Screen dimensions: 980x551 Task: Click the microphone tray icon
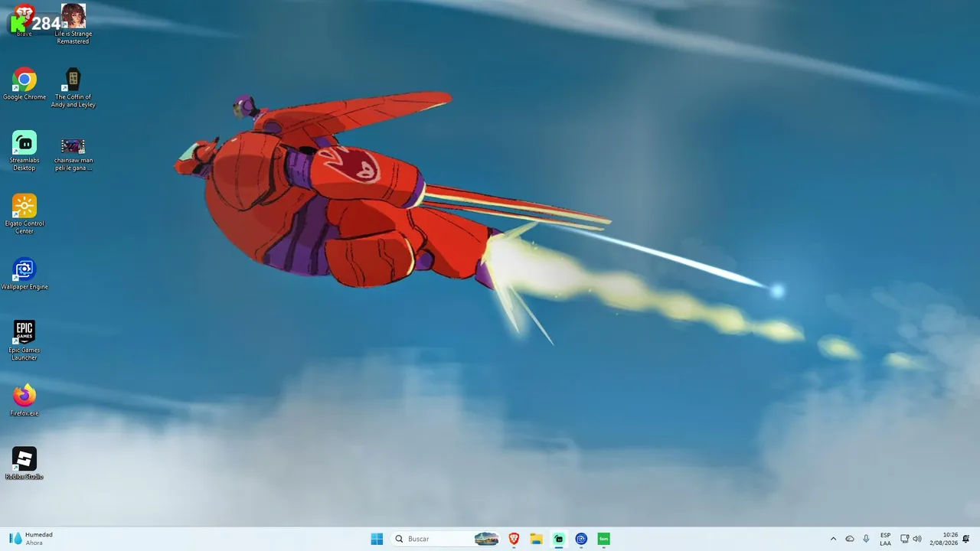click(x=866, y=539)
